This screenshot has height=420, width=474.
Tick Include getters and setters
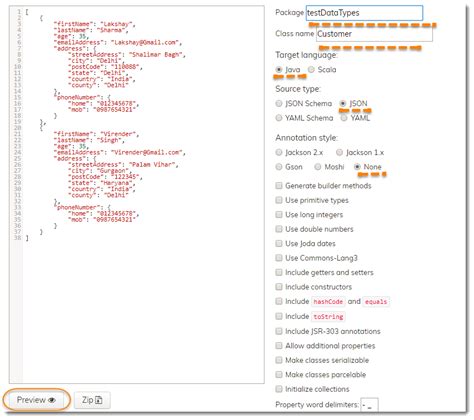tap(279, 272)
